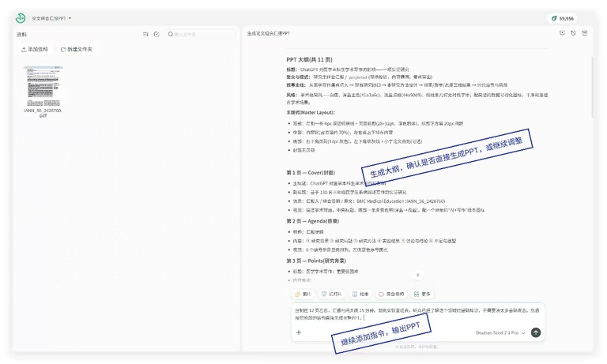Focus the file name search field
This screenshot has width=607, height=364.
click(200, 34)
